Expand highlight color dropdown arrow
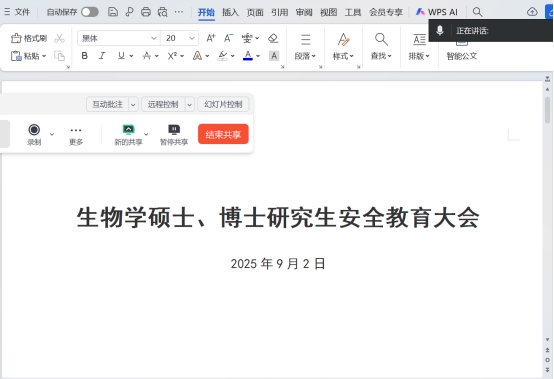Image resolution: width=554 pixels, height=379 pixels. [x=232, y=56]
